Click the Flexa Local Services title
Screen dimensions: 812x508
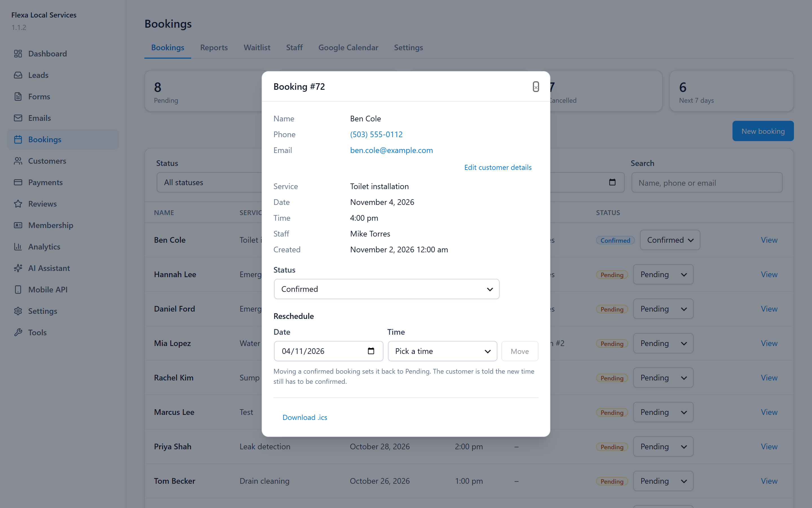[44, 15]
